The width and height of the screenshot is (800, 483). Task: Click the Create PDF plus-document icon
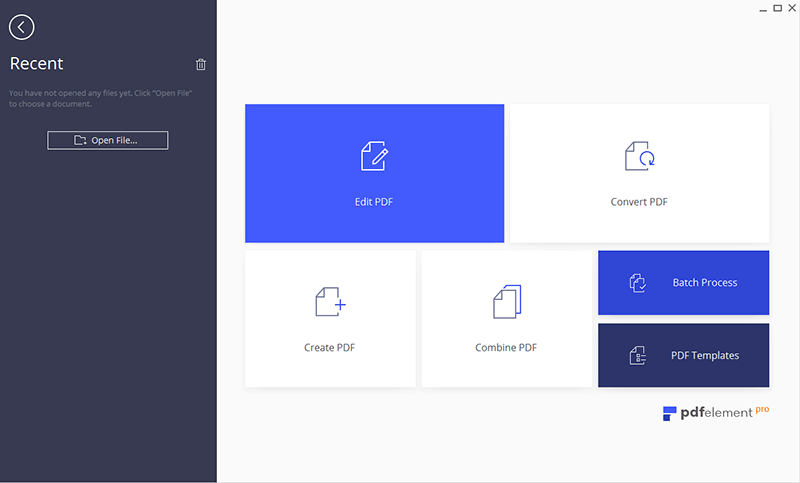tap(330, 301)
